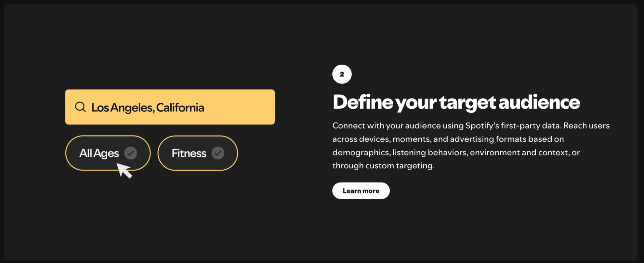
Task: Click the circular white step indicator
Action: click(x=342, y=74)
